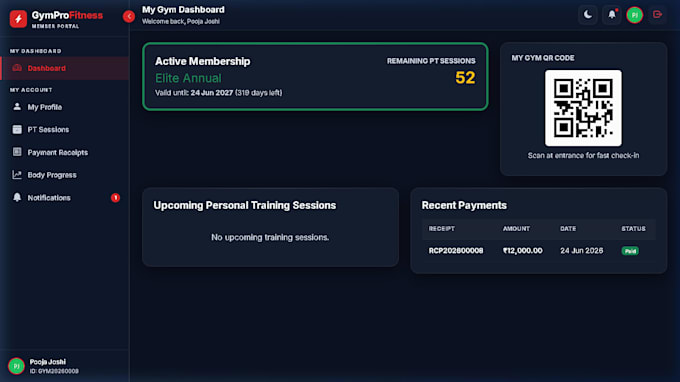Click the ID GYM20260008 text

54,371
